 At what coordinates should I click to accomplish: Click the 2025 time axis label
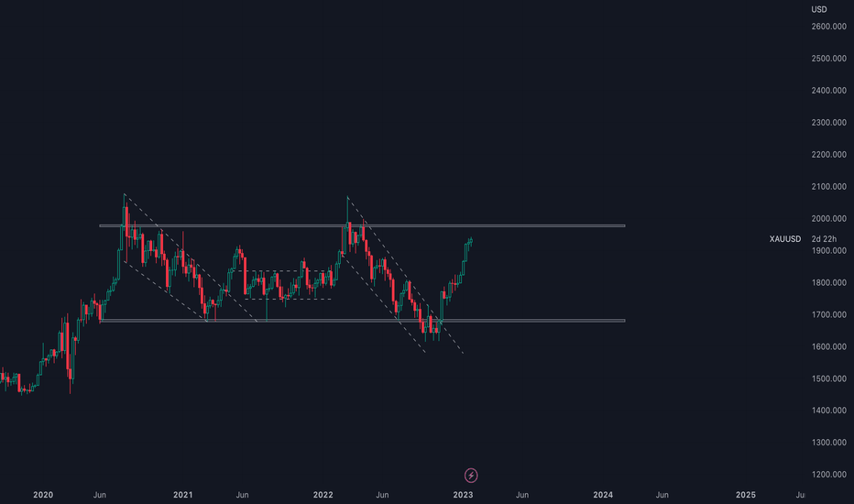tap(746, 495)
